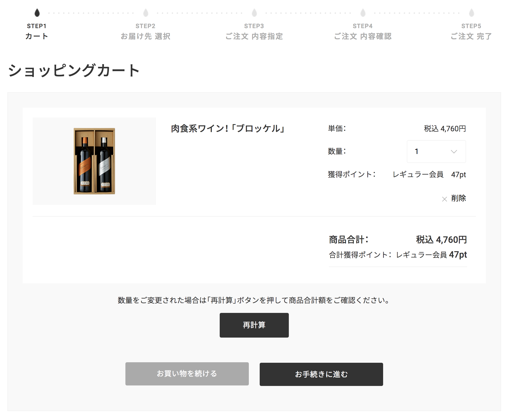Click お買い物を続ける button
This screenshot has height=420, width=510.
(x=187, y=374)
